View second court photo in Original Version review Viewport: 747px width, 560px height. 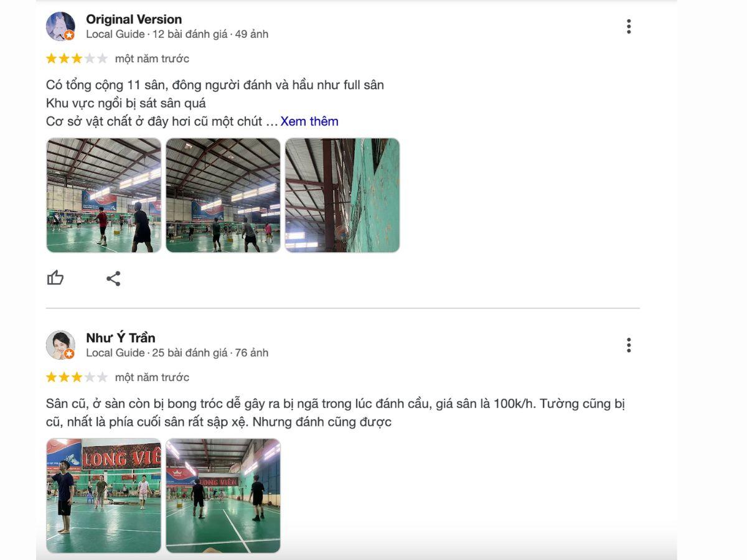tap(223, 195)
